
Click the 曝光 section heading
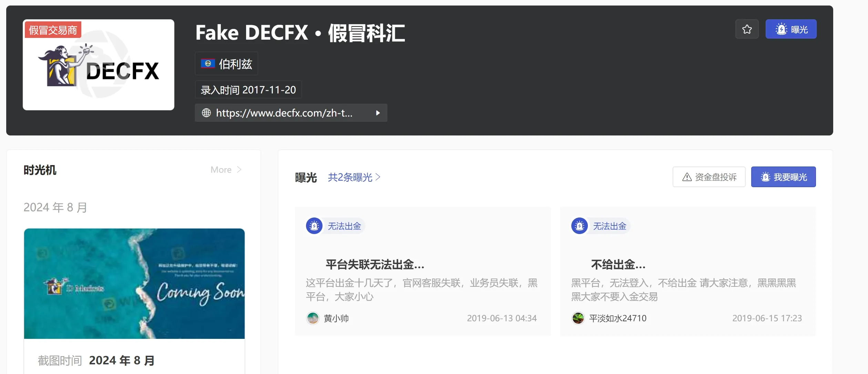306,178
